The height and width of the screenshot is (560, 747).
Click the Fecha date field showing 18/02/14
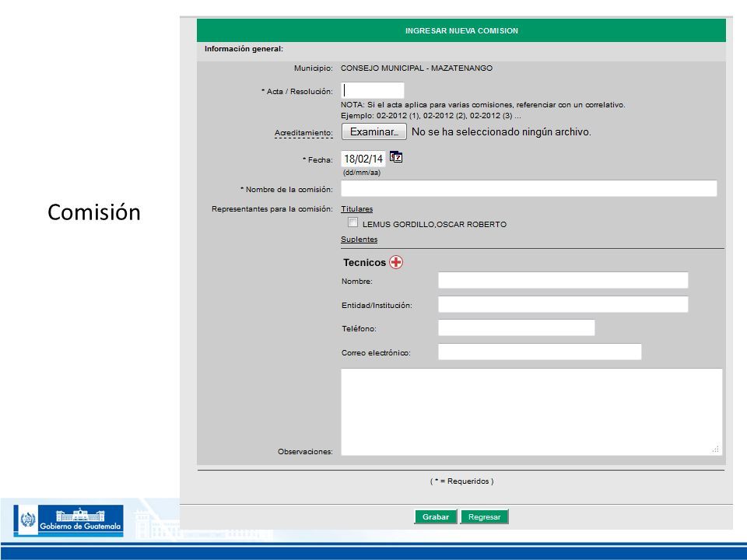tap(363, 159)
